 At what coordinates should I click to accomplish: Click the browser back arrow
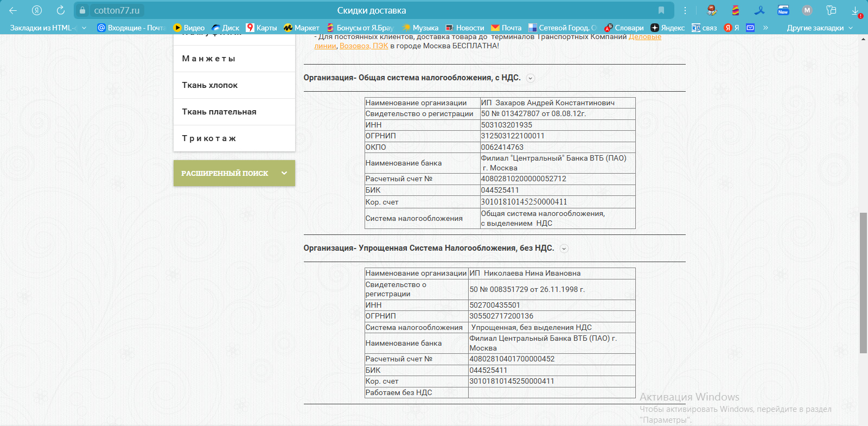click(x=13, y=10)
